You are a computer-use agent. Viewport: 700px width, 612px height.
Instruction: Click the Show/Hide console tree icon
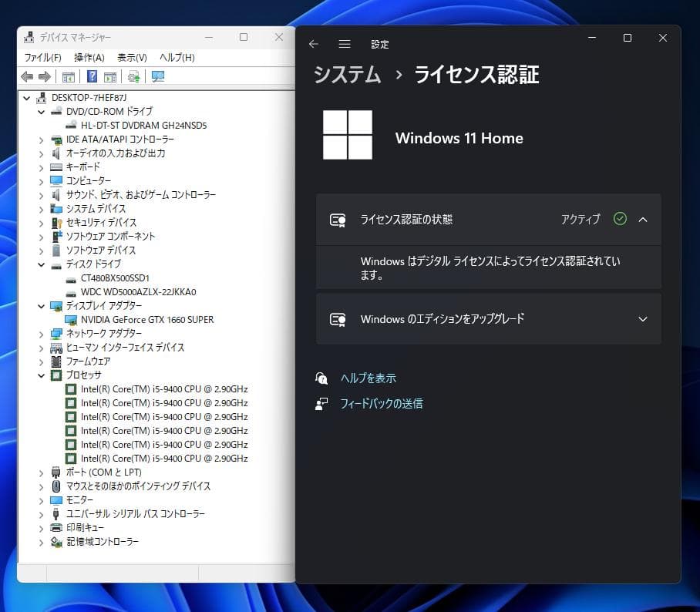coord(68,76)
